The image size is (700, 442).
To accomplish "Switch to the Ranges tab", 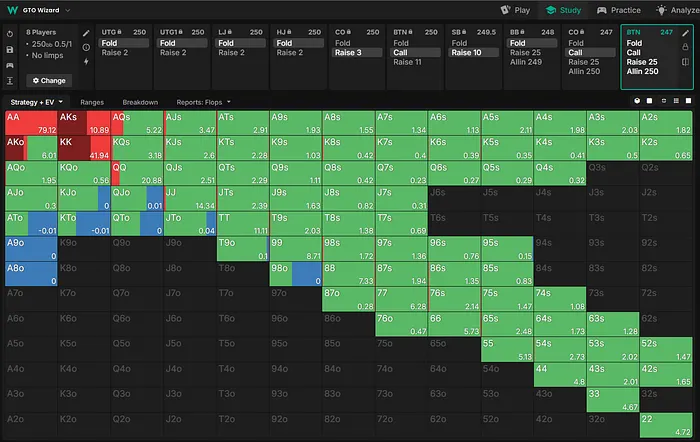I will click(92, 102).
